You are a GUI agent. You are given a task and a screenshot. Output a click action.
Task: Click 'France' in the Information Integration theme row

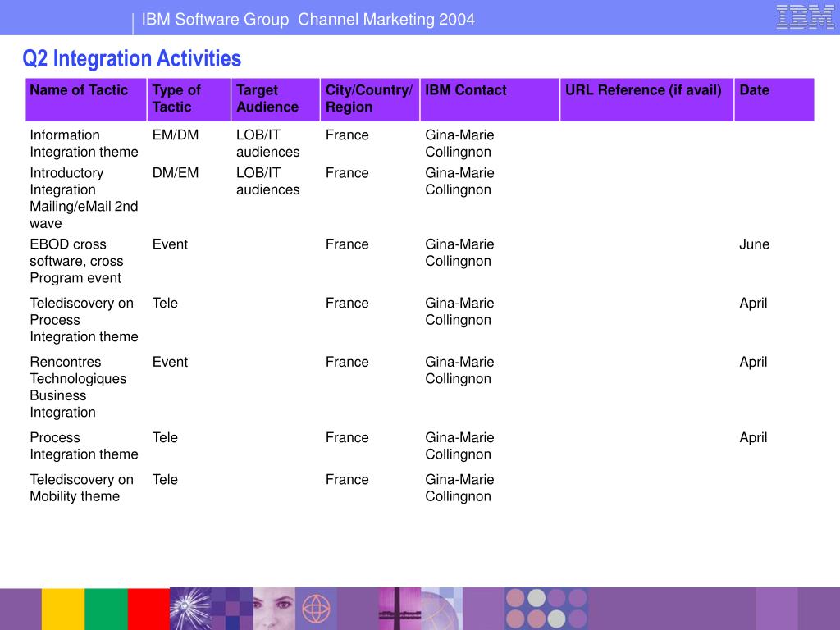click(x=347, y=135)
